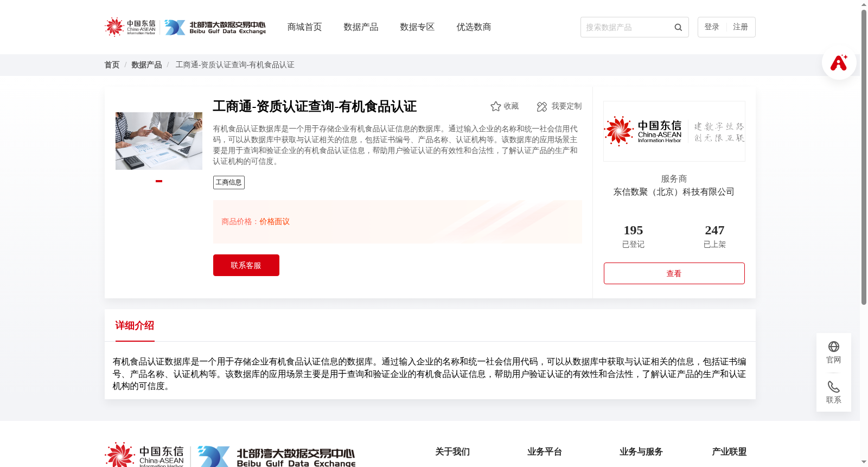868x467 pixels.
Task: Click the product meeting photo thumbnail
Action: click(159, 141)
